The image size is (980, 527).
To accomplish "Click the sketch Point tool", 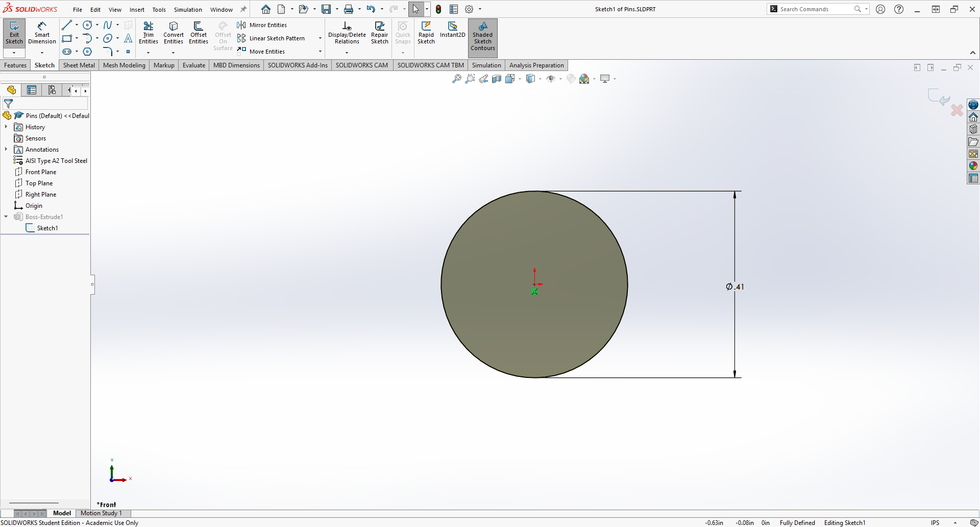I will pos(128,52).
